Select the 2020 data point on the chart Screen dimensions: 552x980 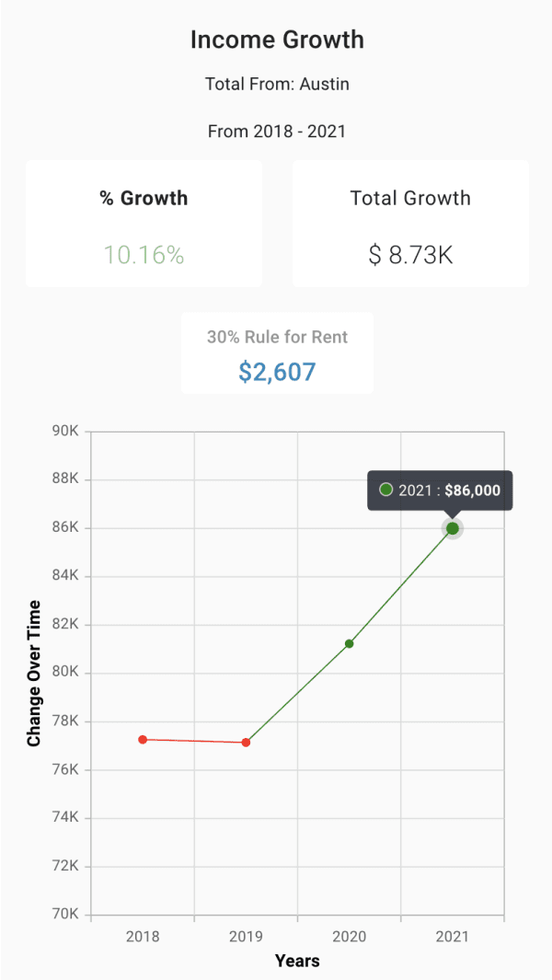tap(349, 643)
